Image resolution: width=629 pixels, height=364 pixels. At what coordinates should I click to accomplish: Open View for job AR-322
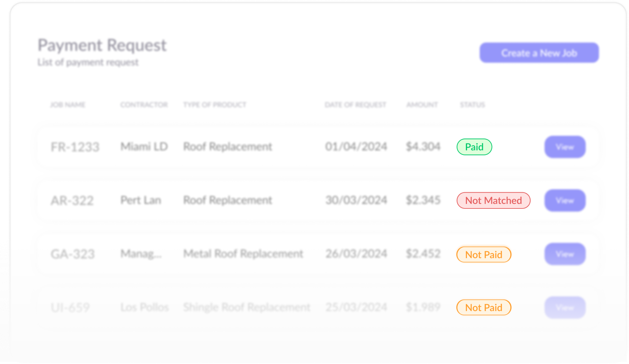pyautogui.click(x=565, y=200)
